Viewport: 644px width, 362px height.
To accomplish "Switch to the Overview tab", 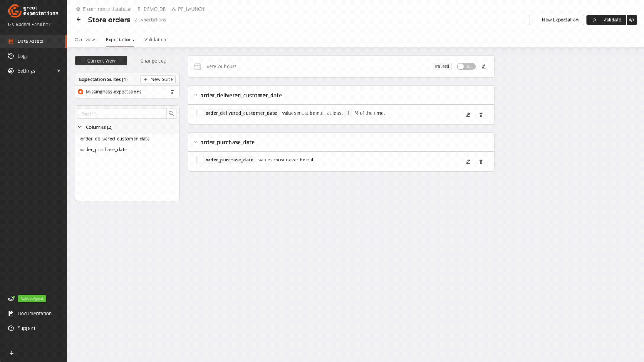I will (x=84, y=40).
